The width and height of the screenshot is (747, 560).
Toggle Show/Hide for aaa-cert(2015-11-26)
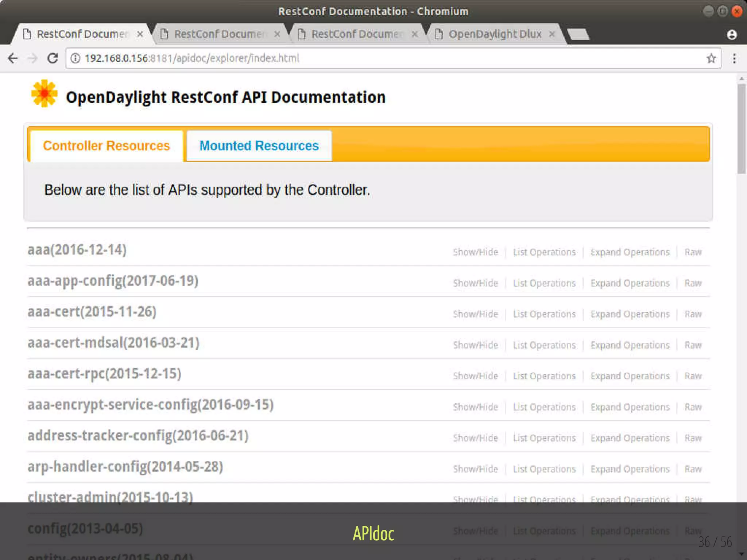(x=475, y=314)
